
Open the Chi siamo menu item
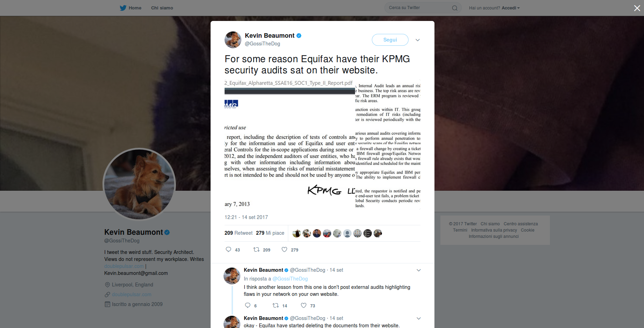pos(162,8)
